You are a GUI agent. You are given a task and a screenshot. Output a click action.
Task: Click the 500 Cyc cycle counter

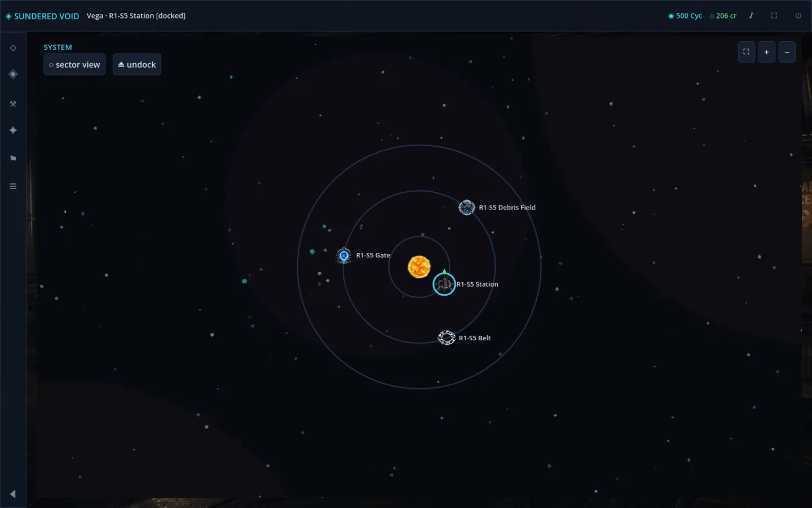[685, 16]
